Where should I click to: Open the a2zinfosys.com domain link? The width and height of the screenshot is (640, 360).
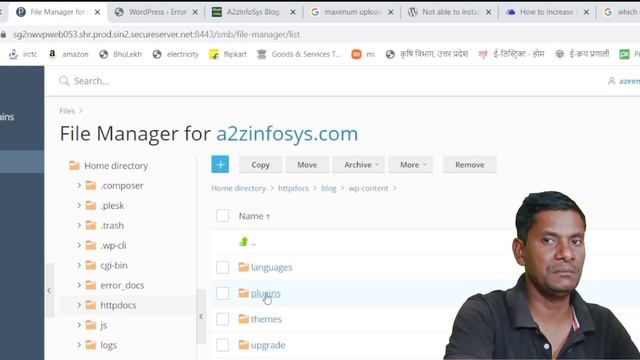(x=287, y=133)
